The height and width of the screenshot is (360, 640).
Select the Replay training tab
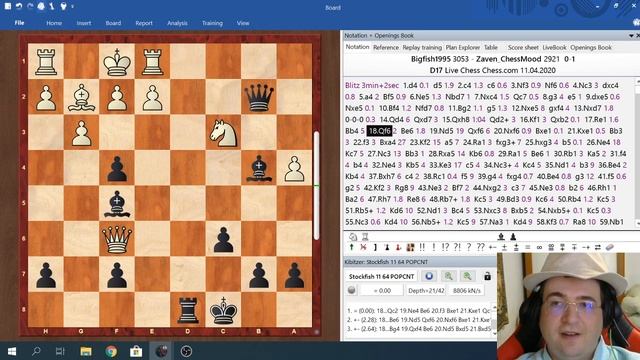(x=422, y=47)
